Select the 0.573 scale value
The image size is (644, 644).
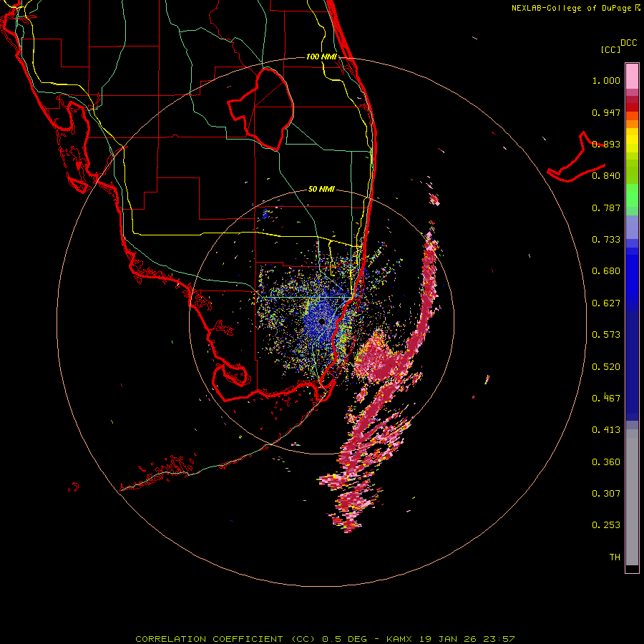(x=606, y=335)
